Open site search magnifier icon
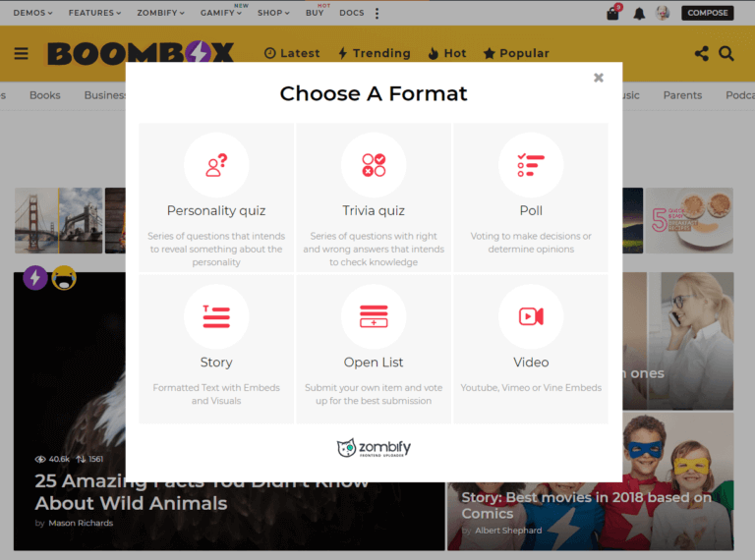Screen dimensions: 755x560 (726, 53)
